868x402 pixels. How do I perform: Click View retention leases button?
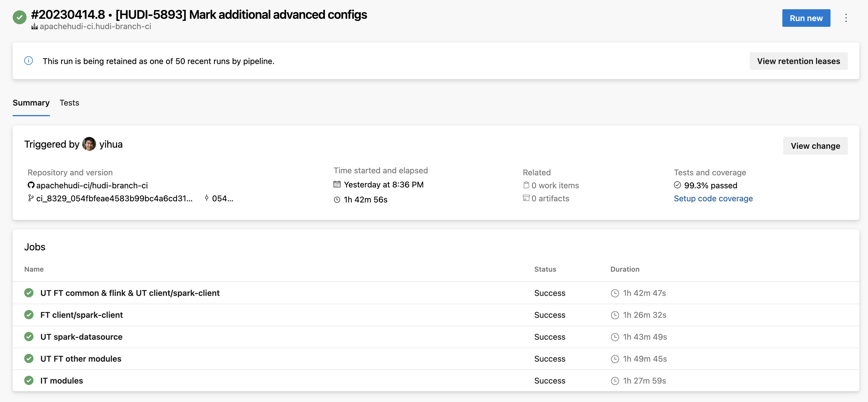pyautogui.click(x=798, y=61)
